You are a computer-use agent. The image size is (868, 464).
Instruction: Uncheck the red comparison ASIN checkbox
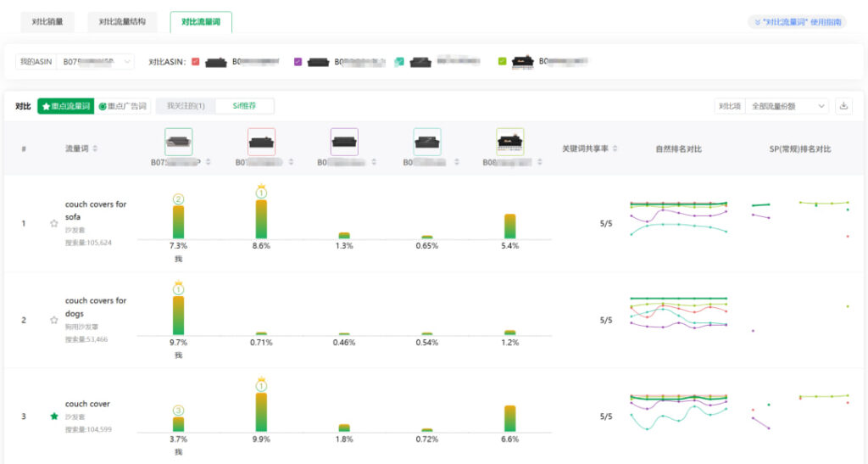point(196,62)
